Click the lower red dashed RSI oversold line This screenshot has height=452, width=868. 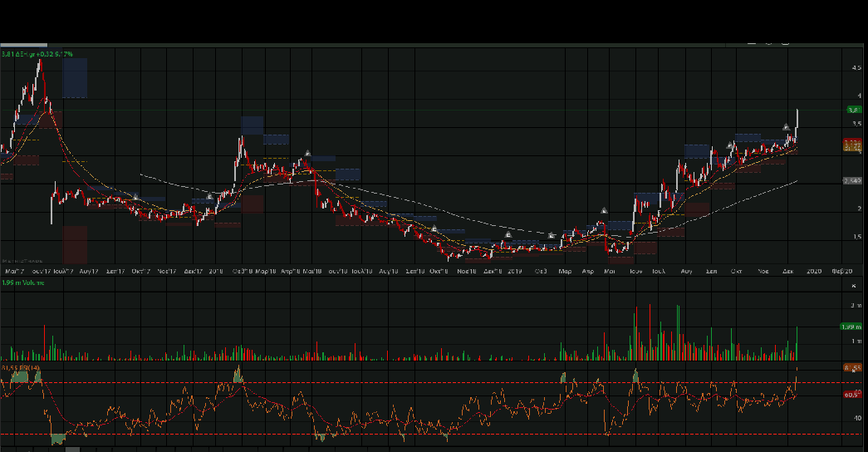tap(415, 434)
